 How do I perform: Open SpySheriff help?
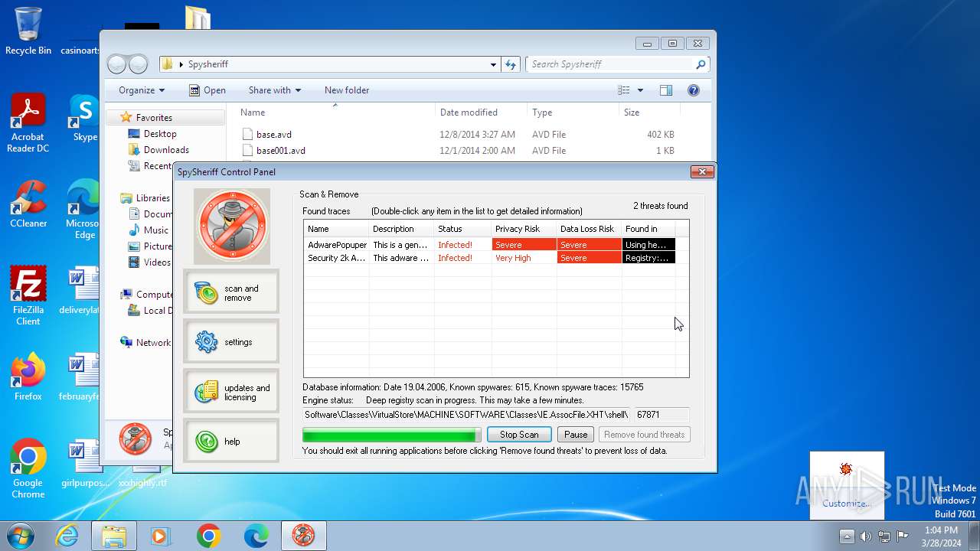tap(231, 442)
